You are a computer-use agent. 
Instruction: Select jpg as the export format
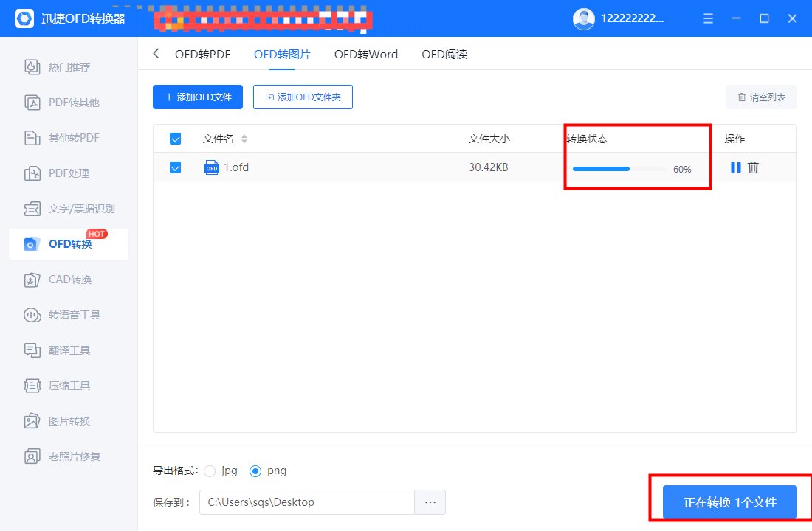click(x=210, y=471)
